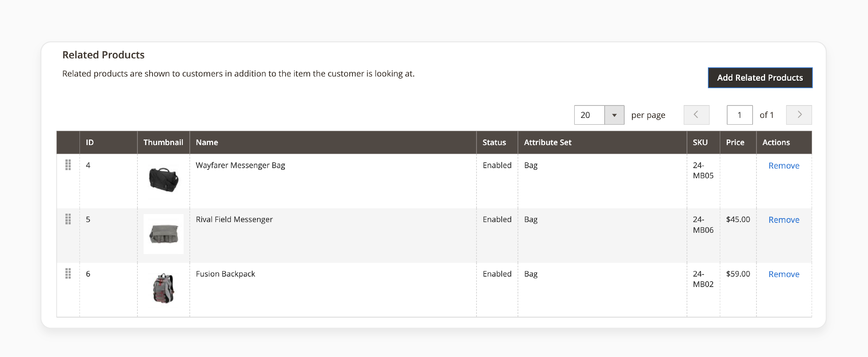
Task: Click the drag handle for Fusion Backpack row
Action: pyautogui.click(x=68, y=273)
